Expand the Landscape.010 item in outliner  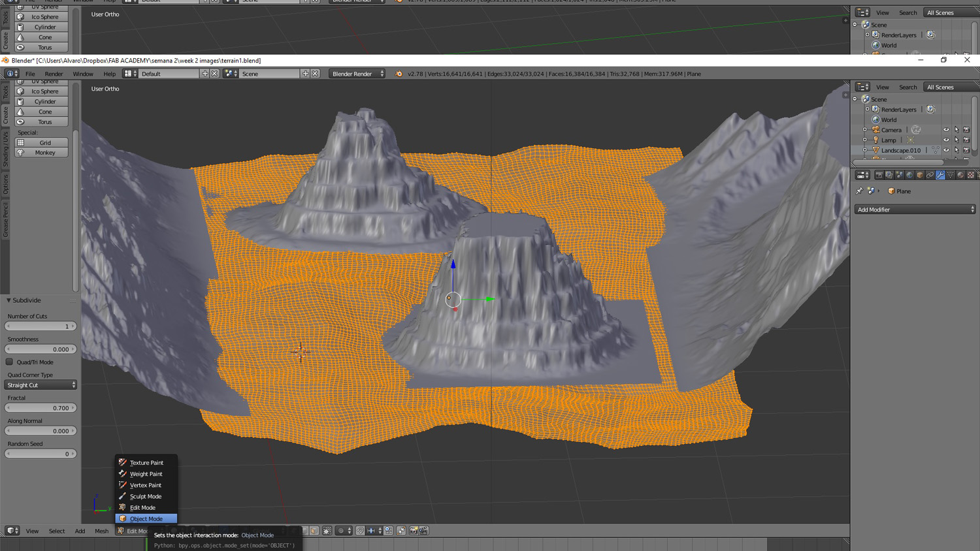[865, 150]
